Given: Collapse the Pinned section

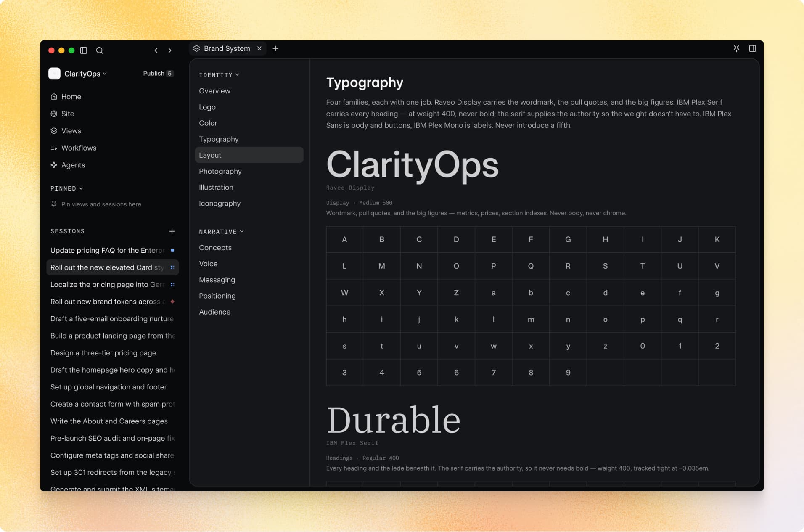Looking at the screenshot, I should click(x=67, y=188).
